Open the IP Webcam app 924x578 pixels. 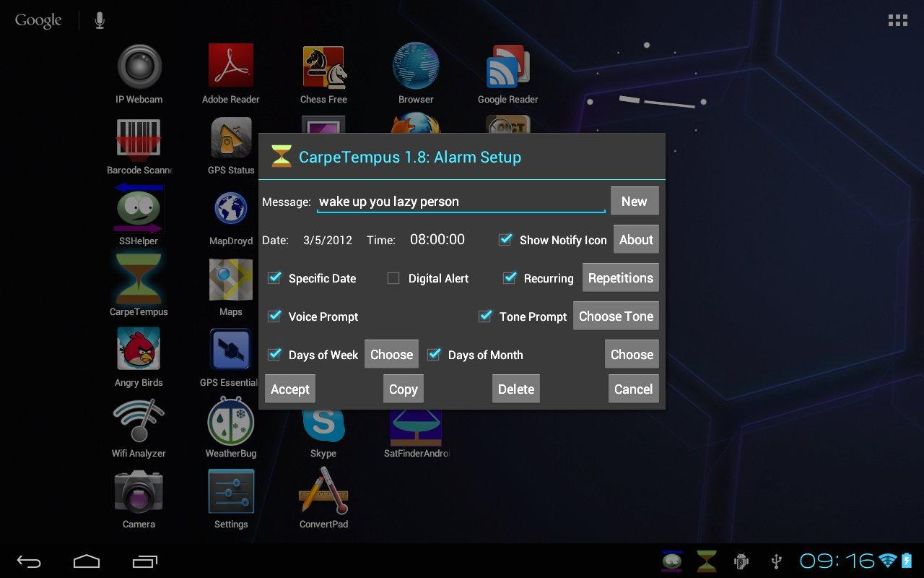tap(139, 73)
